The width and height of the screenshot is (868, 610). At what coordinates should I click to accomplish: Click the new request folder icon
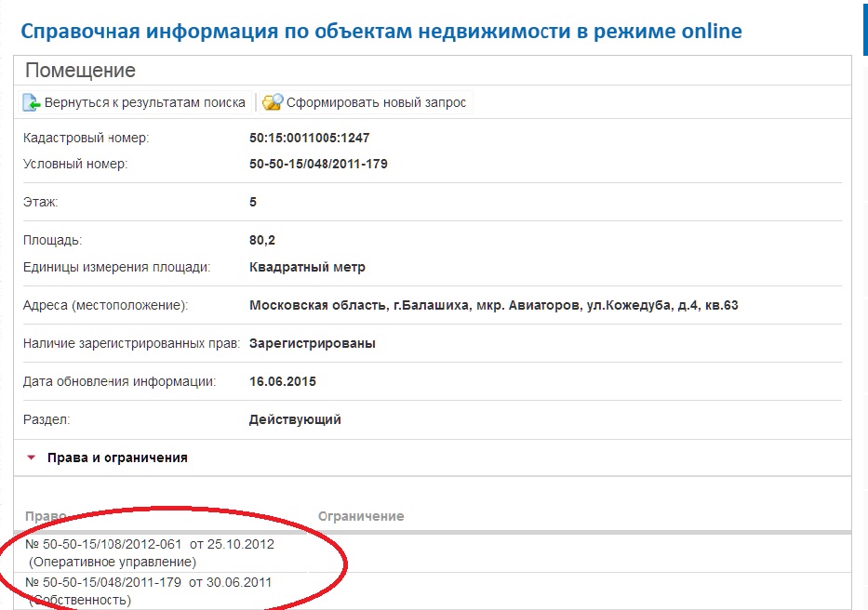tap(272, 103)
